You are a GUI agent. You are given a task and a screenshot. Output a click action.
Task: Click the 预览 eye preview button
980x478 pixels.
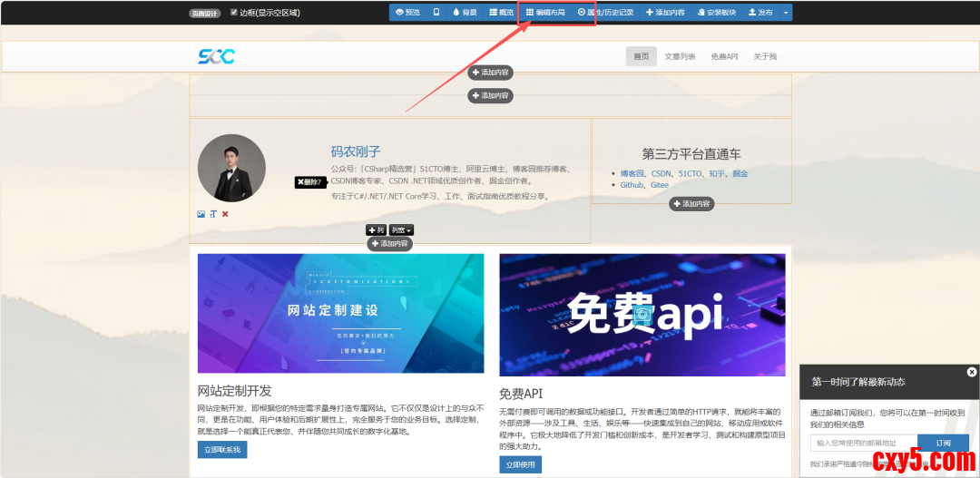408,13
